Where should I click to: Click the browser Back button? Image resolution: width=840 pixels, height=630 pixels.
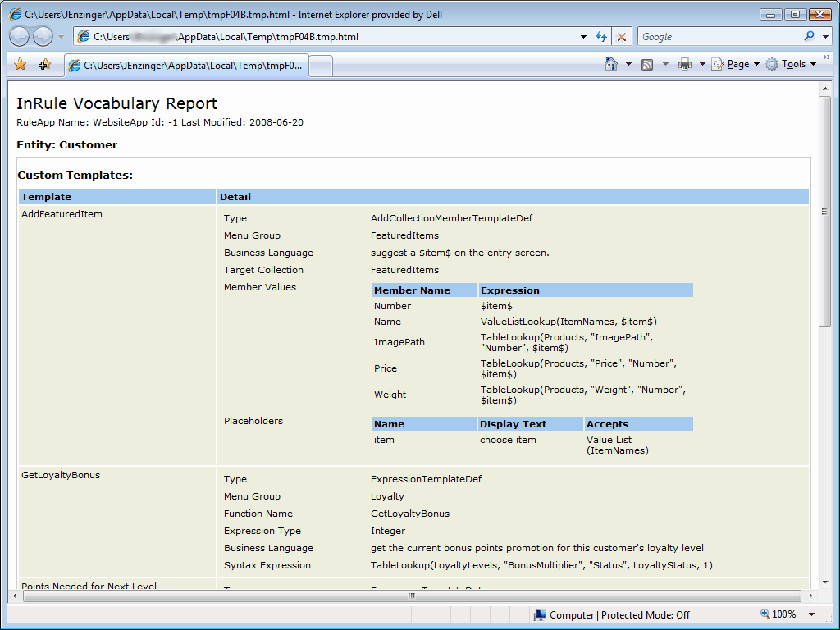pyautogui.click(x=20, y=37)
